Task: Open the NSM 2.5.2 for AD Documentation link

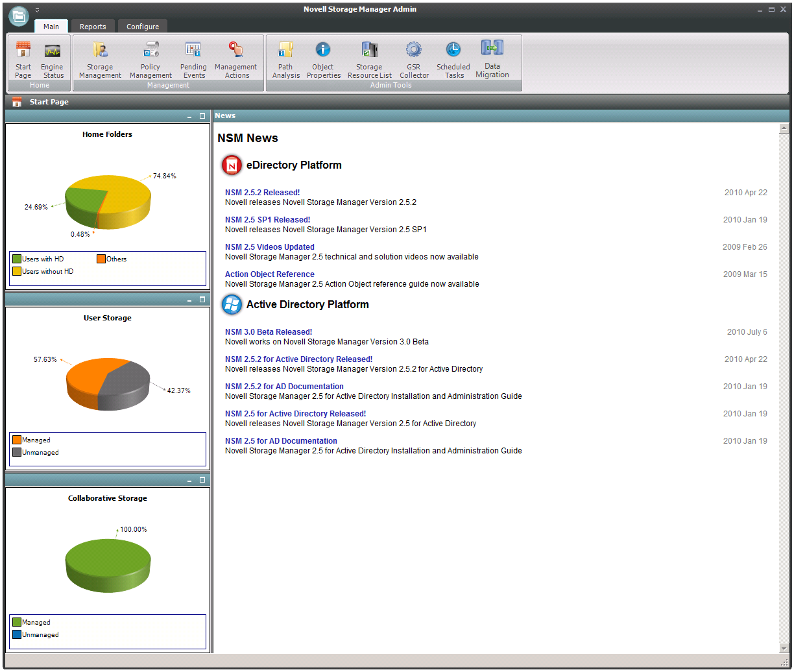Action: tap(284, 387)
